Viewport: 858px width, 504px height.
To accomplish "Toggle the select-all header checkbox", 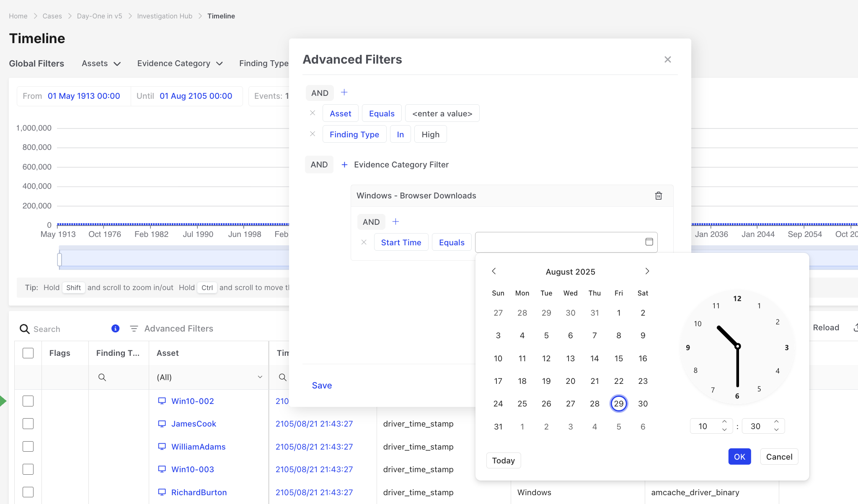I will (28, 353).
